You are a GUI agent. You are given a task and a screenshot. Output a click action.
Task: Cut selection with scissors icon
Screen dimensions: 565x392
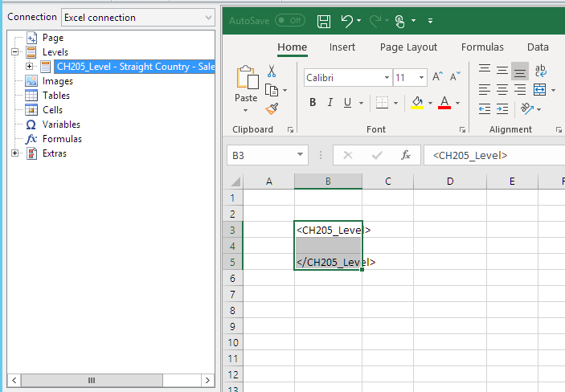tap(272, 71)
